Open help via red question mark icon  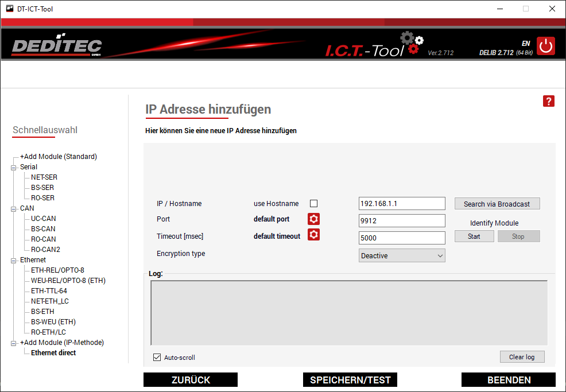click(x=548, y=101)
